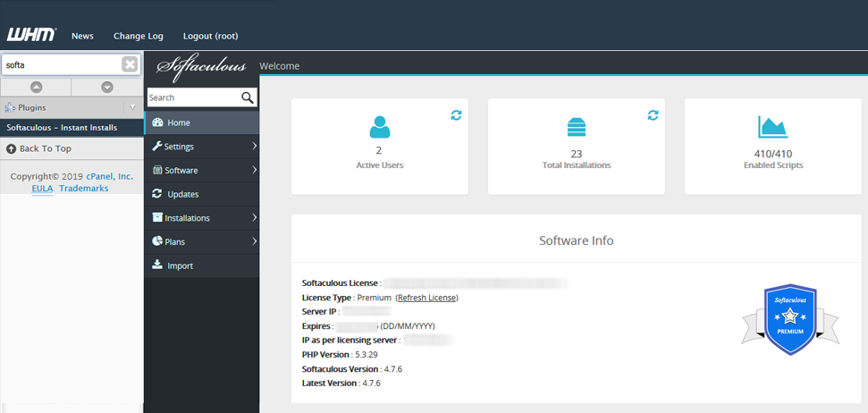Open the Software menu
This screenshot has height=413, width=868.
click(x=201, y=171)
